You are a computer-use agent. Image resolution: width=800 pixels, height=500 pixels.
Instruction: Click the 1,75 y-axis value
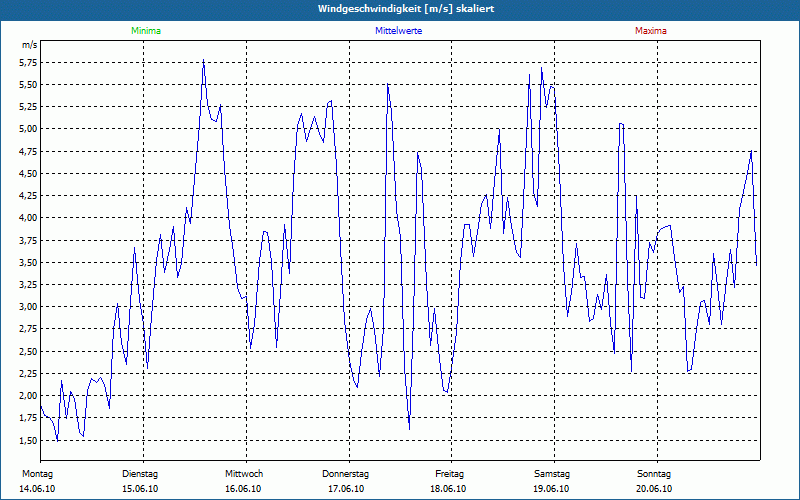(29, 418)
